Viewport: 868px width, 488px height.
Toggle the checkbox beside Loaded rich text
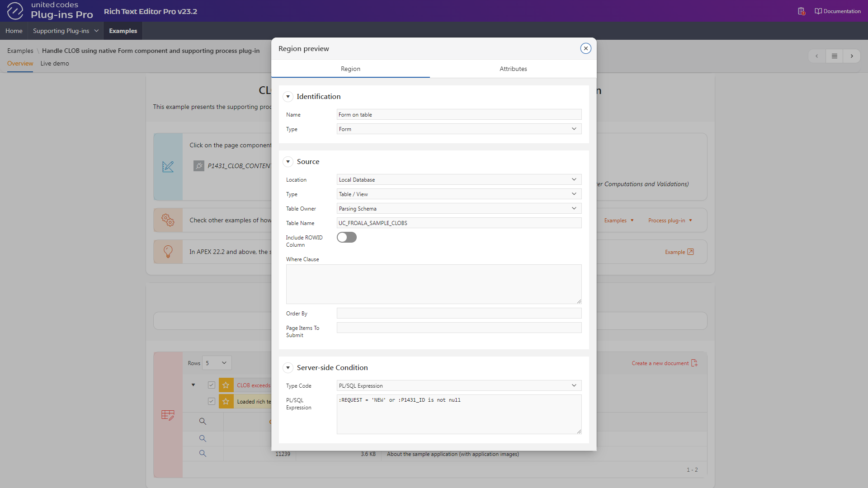211,401
